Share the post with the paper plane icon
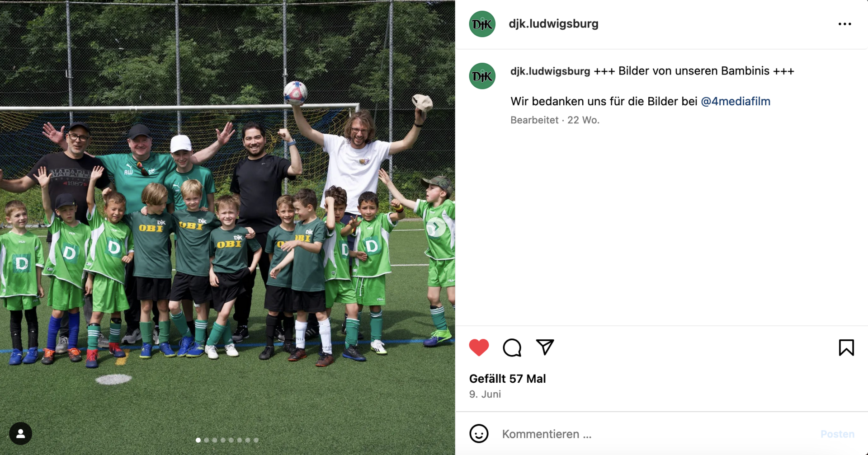Viewport: 868px width, 455px height. tap(545, 347)
